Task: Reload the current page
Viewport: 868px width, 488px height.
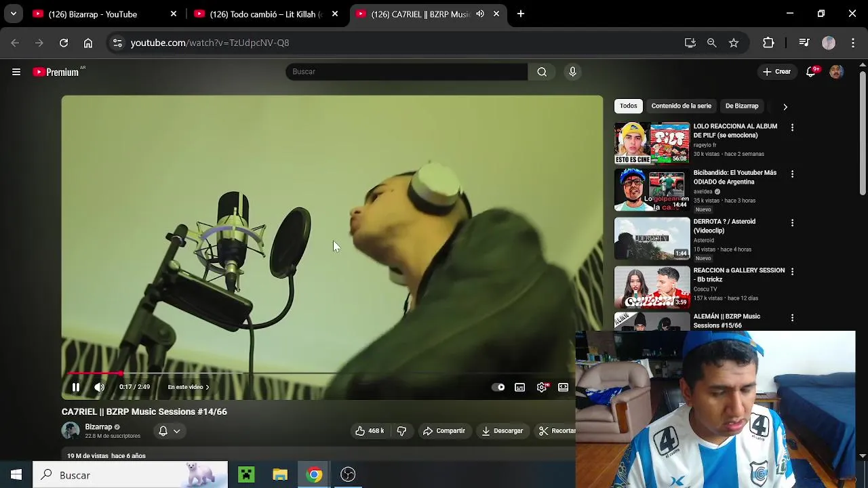Action: [64, 43]
